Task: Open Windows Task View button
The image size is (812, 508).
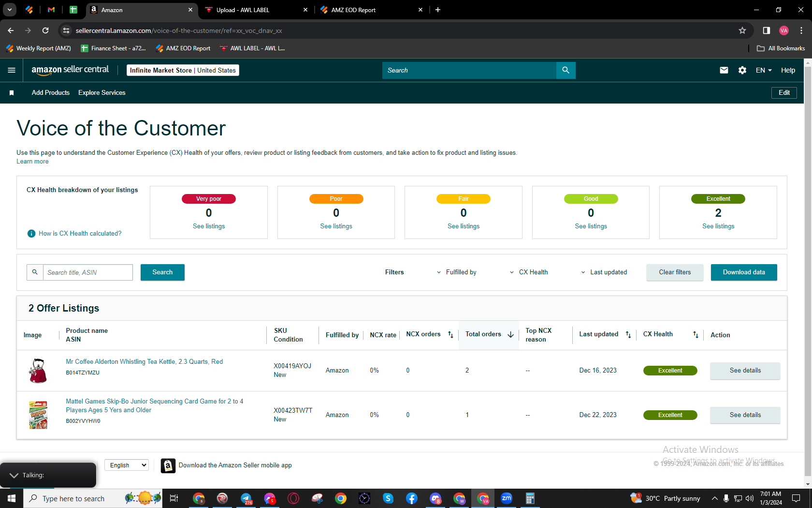Action: 174,498
